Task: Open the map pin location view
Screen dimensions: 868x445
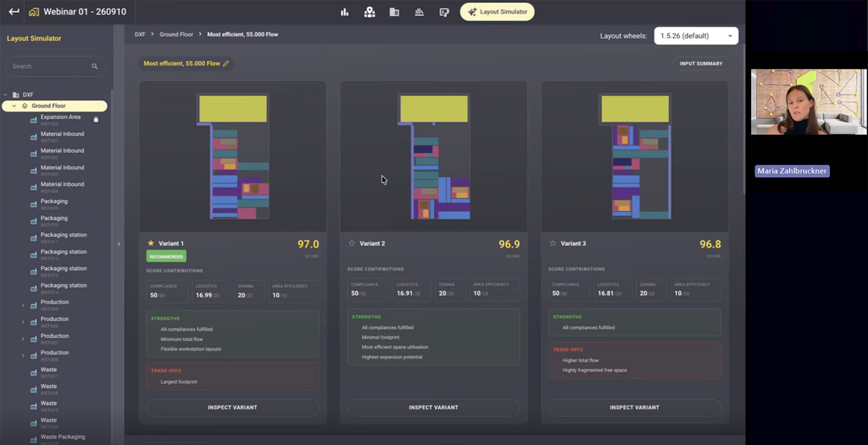Action: [x=369, y=12]
